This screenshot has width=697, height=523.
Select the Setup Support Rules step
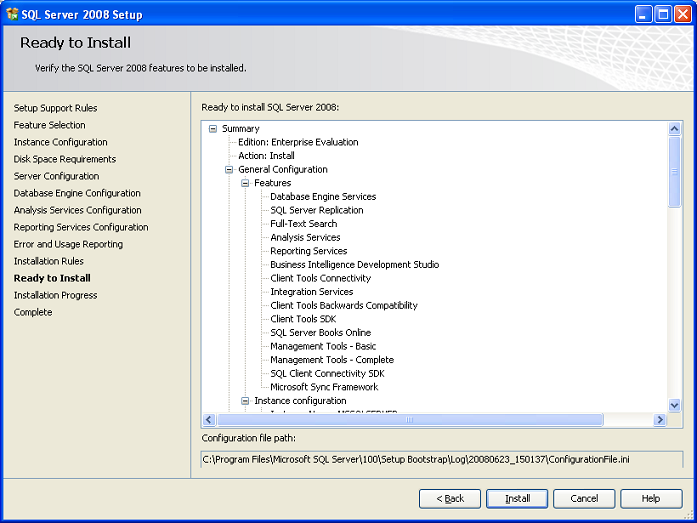point(55,108)
